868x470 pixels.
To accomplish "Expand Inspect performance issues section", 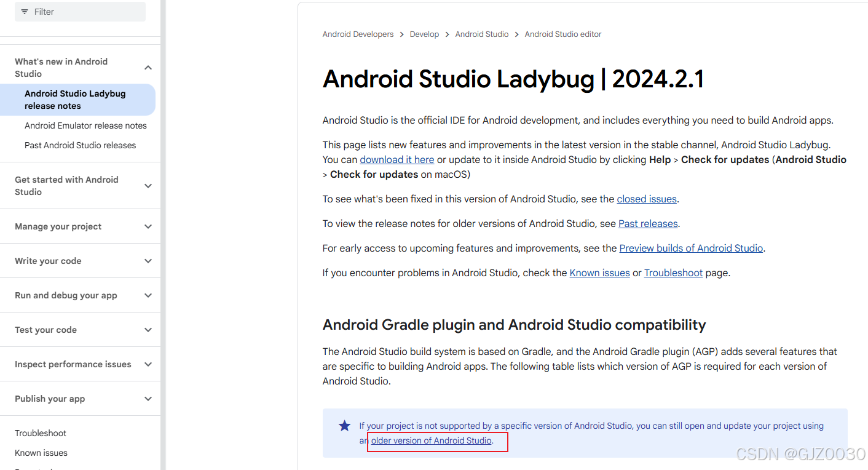I will [148, 364].
